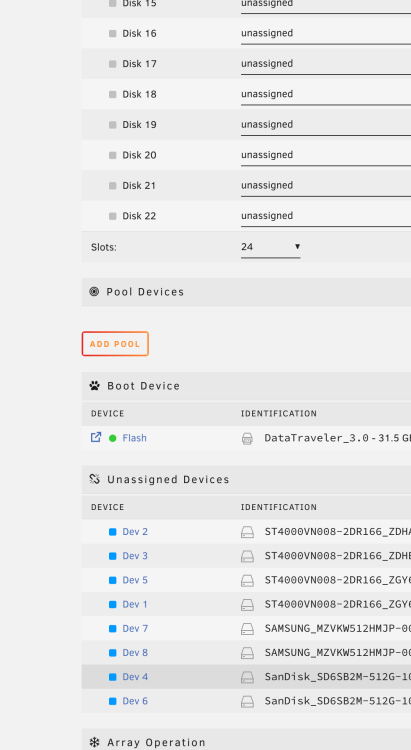Open the Flash external link icon

point(96,437)
